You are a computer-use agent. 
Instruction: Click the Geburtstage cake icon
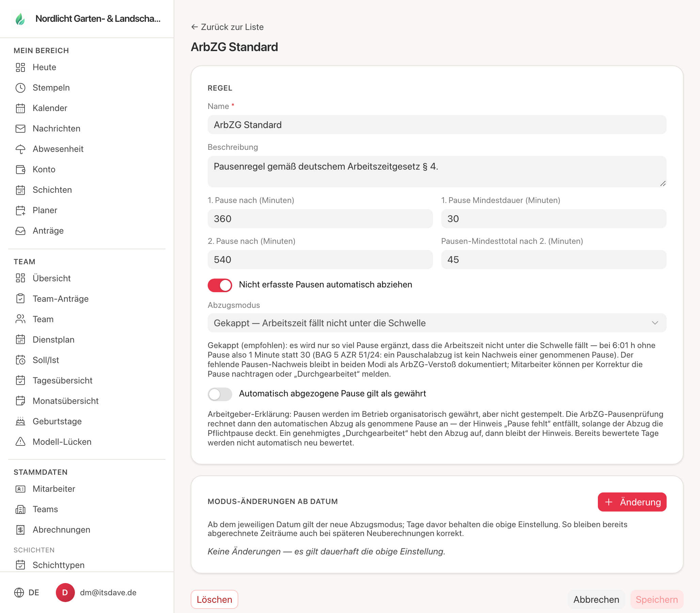click(x=20, y=422)
